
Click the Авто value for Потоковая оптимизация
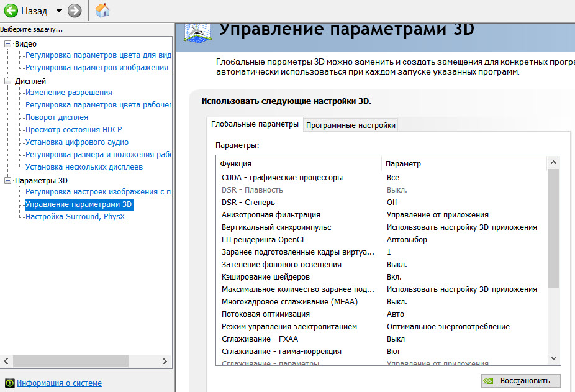click(x=396, y=314)
